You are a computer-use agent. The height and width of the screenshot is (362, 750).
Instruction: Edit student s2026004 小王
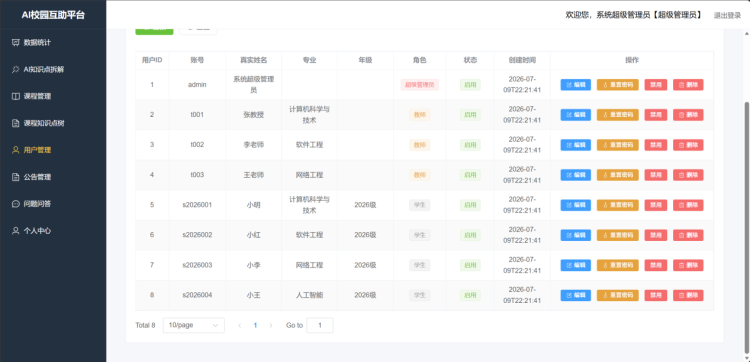tap(575, 296)
